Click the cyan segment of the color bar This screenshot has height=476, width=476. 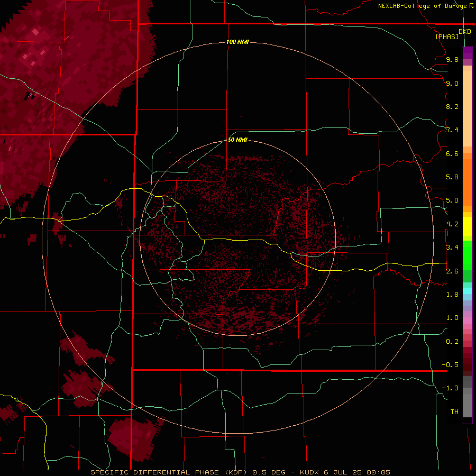click(x=467, y=291)
